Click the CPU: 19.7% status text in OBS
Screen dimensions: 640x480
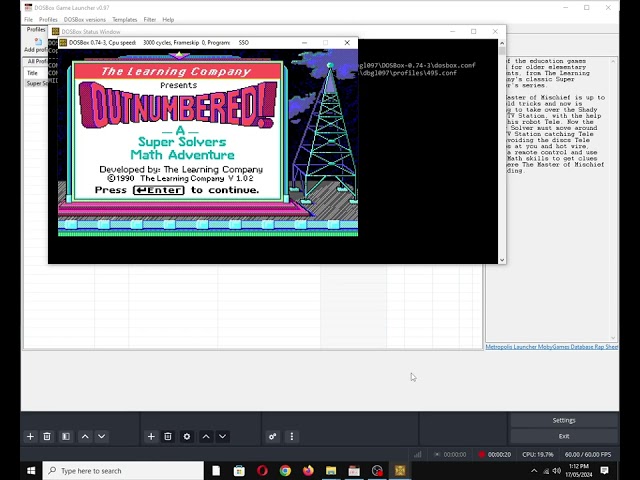538,454
